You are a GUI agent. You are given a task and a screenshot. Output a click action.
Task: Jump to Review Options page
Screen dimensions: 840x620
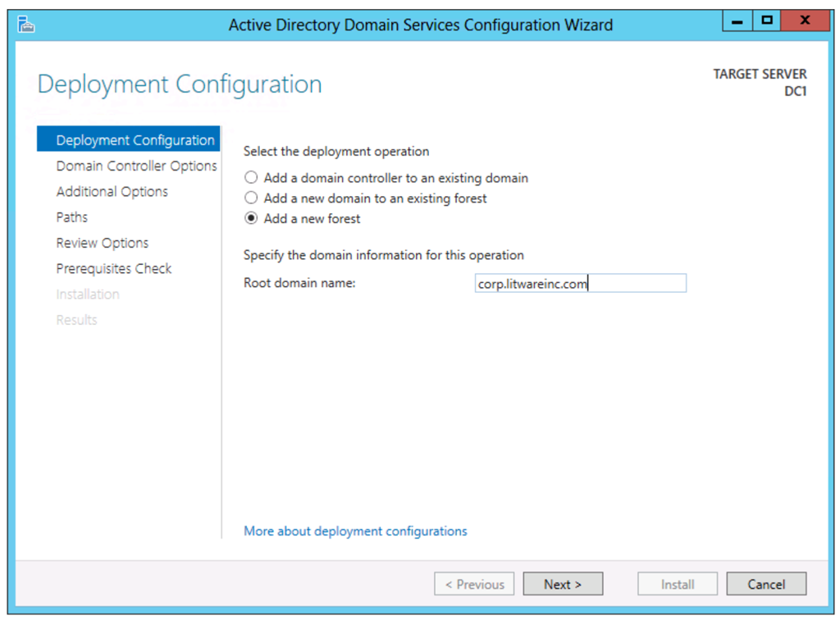(103, 243)
